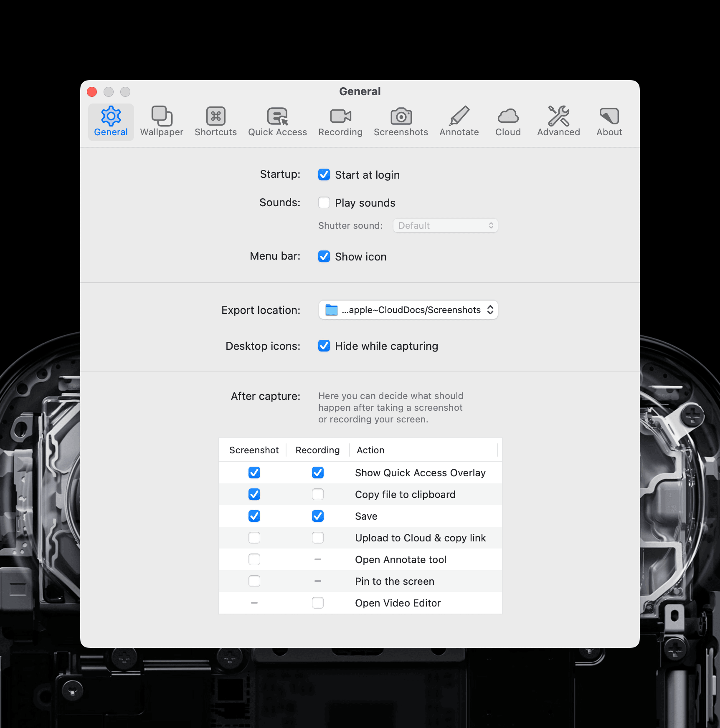Open the About pane
Viewport: 720px width, 728px height.
(609, 121)
